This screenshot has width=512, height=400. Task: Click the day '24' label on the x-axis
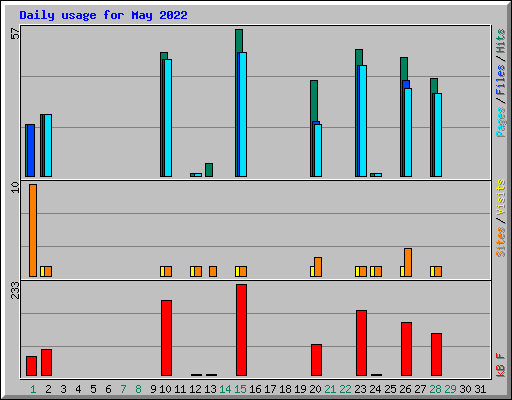[375, 389]
